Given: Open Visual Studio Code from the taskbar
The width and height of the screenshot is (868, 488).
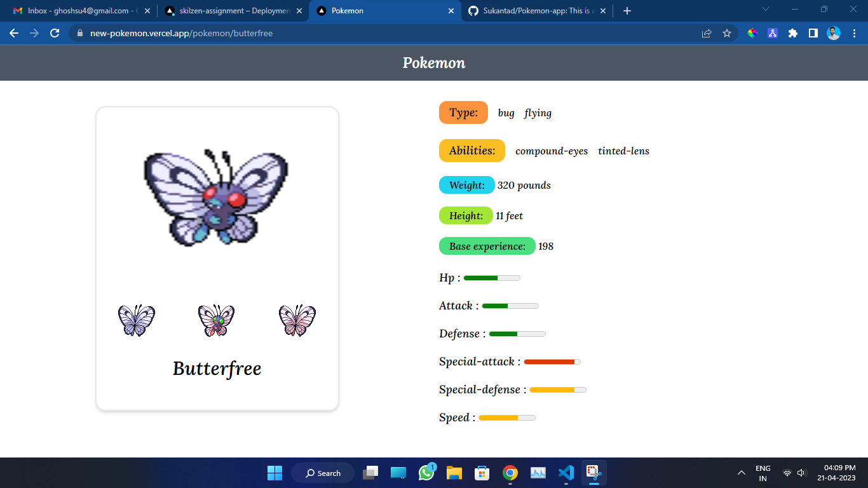Looking at the screenshot, I should (566, 473).
